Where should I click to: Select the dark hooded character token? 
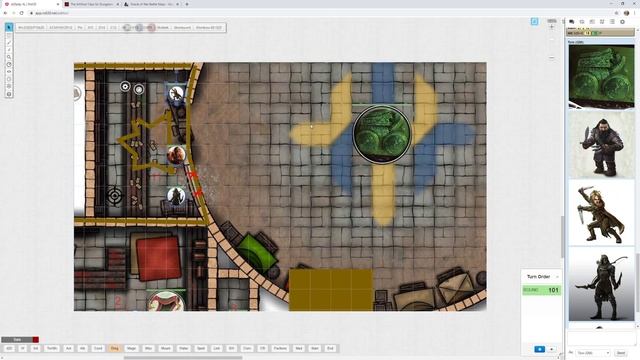point(176,196)
